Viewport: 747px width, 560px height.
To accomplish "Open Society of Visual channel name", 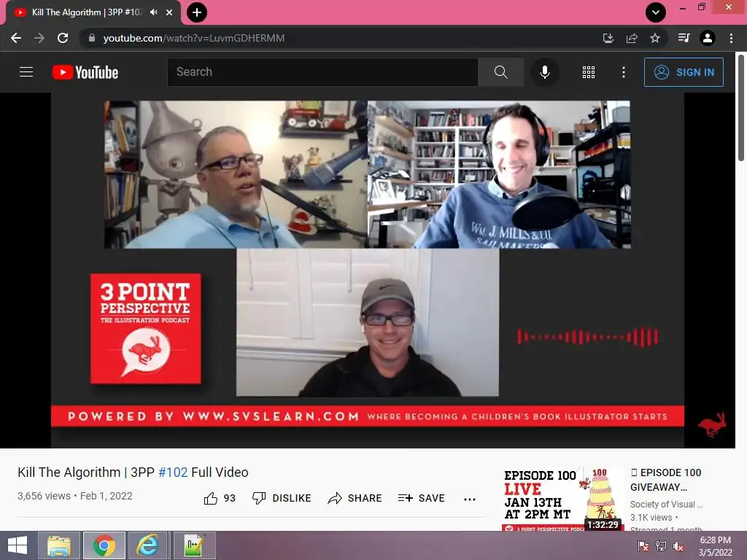I will [667, 505].
